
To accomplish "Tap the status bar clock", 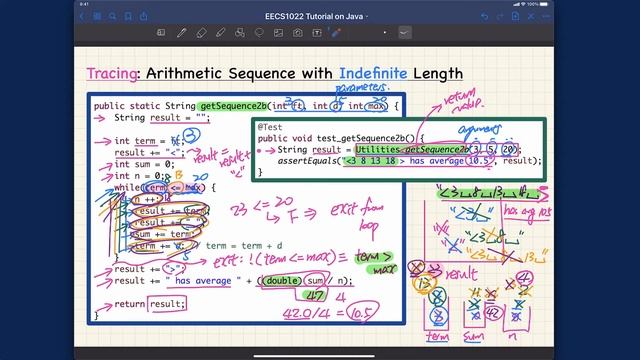I will coord(84,4).
